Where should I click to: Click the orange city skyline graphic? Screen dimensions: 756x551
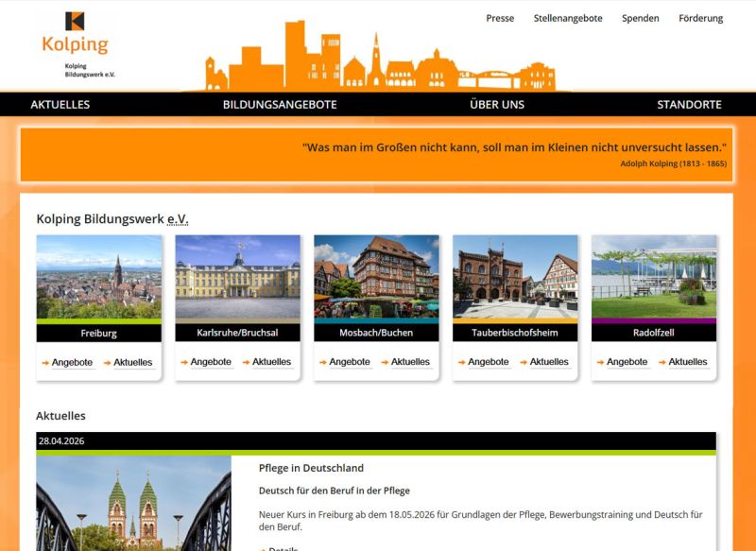coord(380,56)
